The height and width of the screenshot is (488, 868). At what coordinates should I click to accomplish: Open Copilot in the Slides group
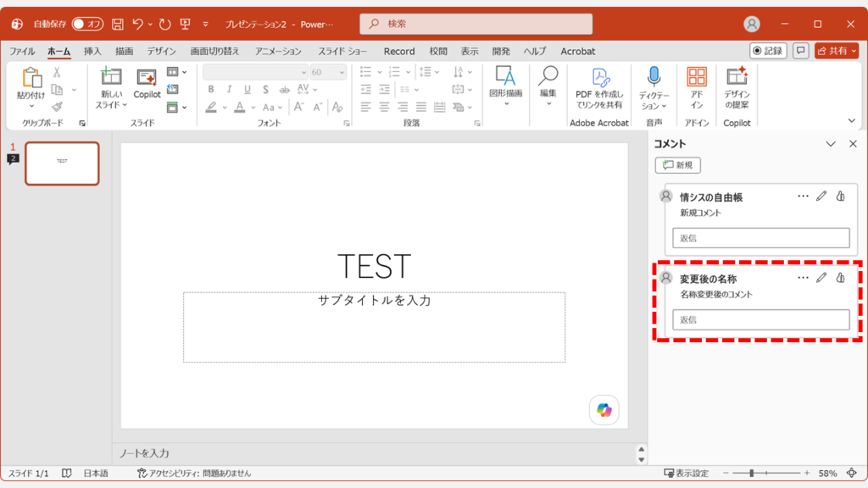tap(147, 84)
